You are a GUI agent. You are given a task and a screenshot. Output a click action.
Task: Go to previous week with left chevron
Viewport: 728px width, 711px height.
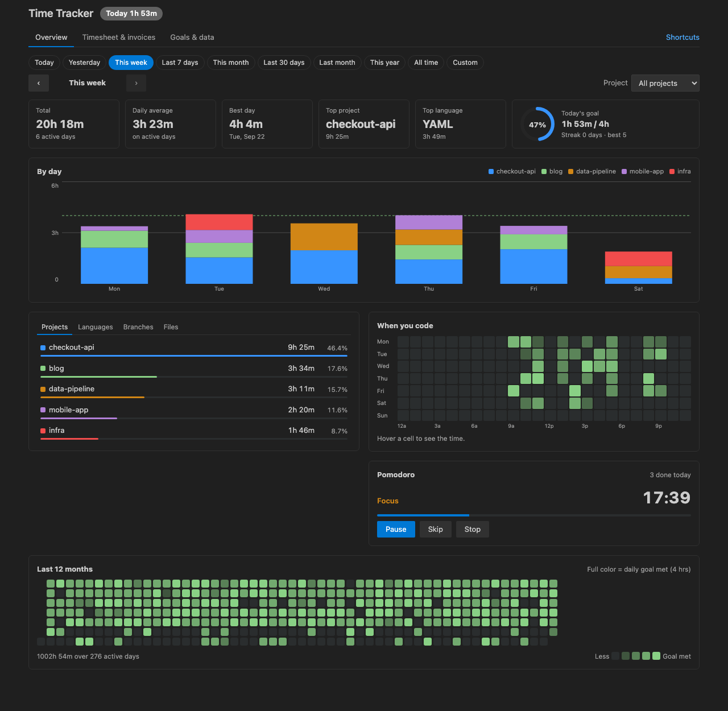(x=39, y=83)
